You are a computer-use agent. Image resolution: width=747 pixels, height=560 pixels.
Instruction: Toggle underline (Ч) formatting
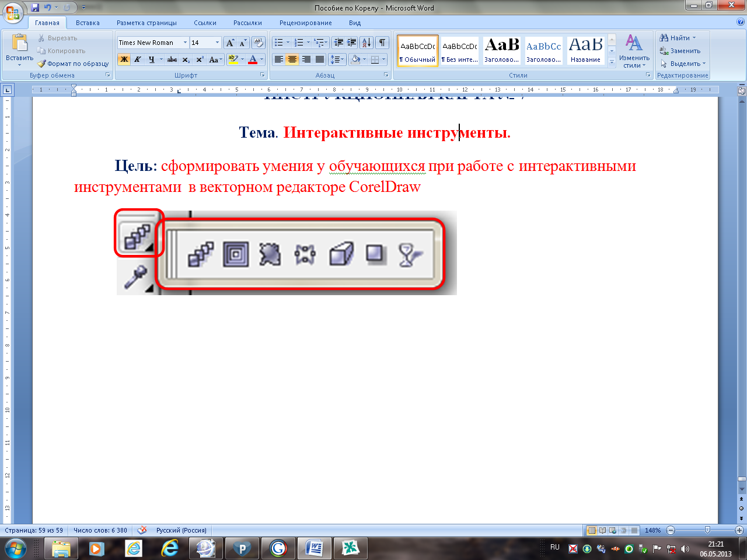pyautogui.click(x=151, y=60)
